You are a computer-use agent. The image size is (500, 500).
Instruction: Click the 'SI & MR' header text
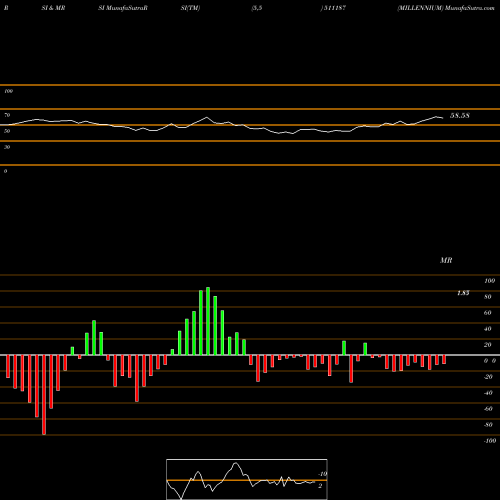pos(53,8)
